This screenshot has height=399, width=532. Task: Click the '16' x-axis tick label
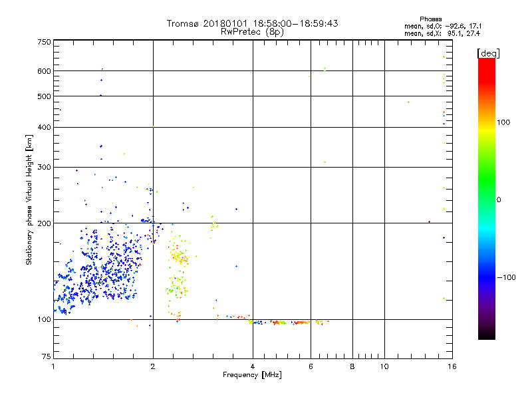pyautogui.click(x=452, y=366)
